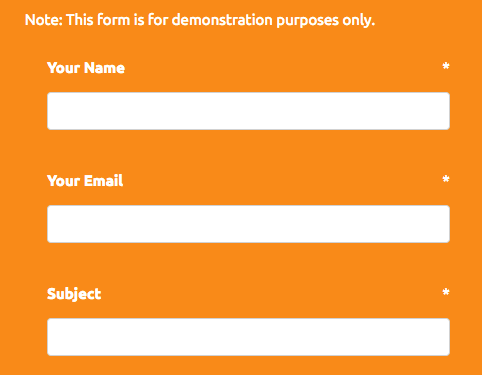Click the required asterisk beside Your Name
The width and height of the screenshot is (482, 375).
click(446, 66)
